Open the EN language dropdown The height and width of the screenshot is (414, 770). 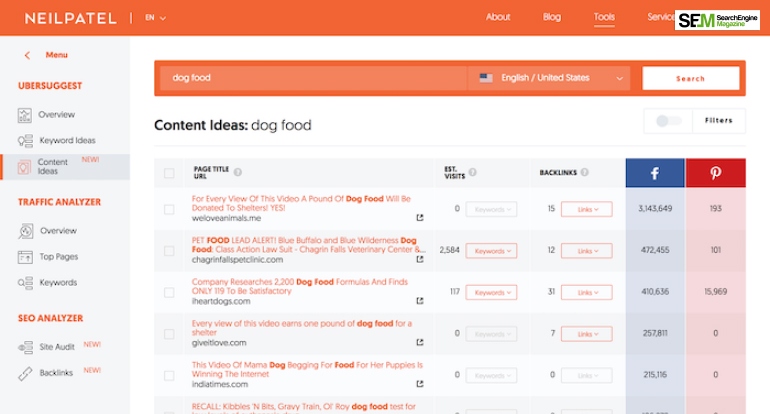click(155, 18)
